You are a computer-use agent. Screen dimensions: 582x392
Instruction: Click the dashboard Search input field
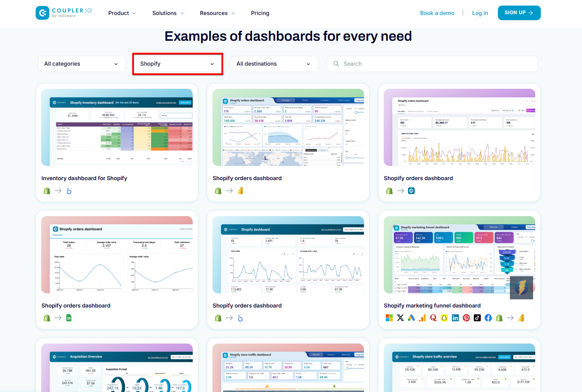[x=432, y=64]
